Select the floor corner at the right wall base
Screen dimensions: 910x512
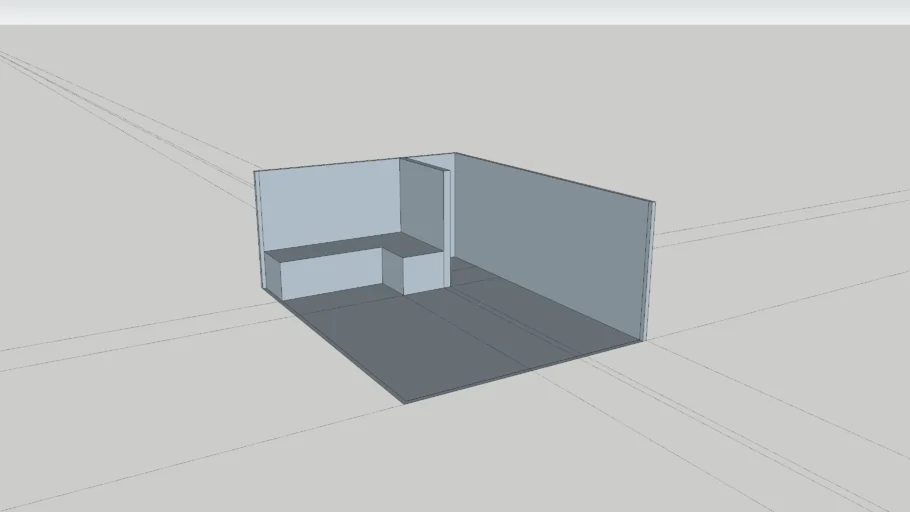coord(640,340)
